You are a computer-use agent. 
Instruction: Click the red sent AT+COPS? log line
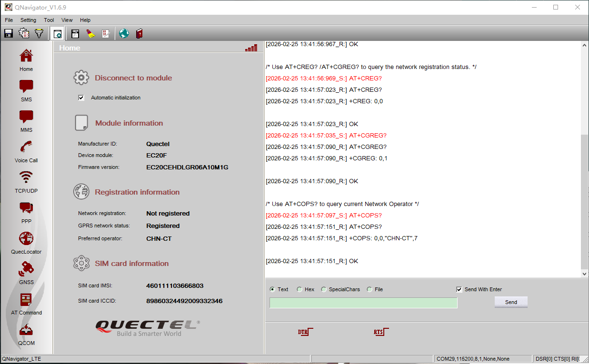(x=324, y=215)
